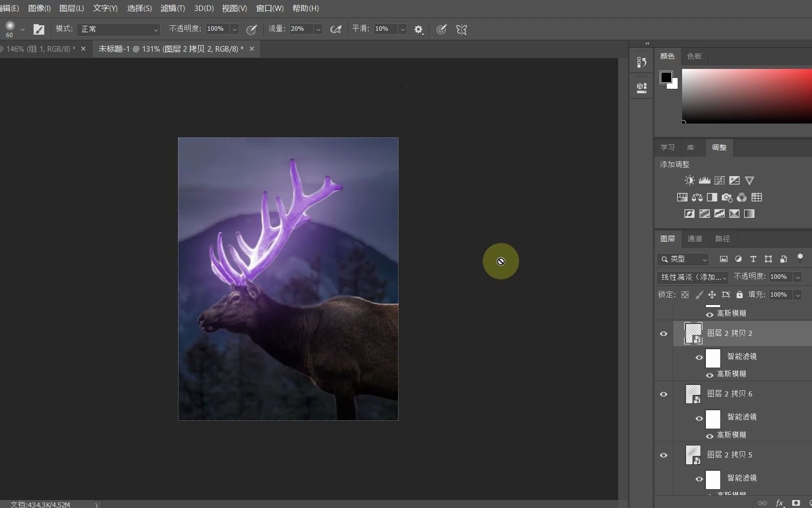Screen dimensions: 812x508
Task: Add Color Balance adjustment layer
Action: 697,197
